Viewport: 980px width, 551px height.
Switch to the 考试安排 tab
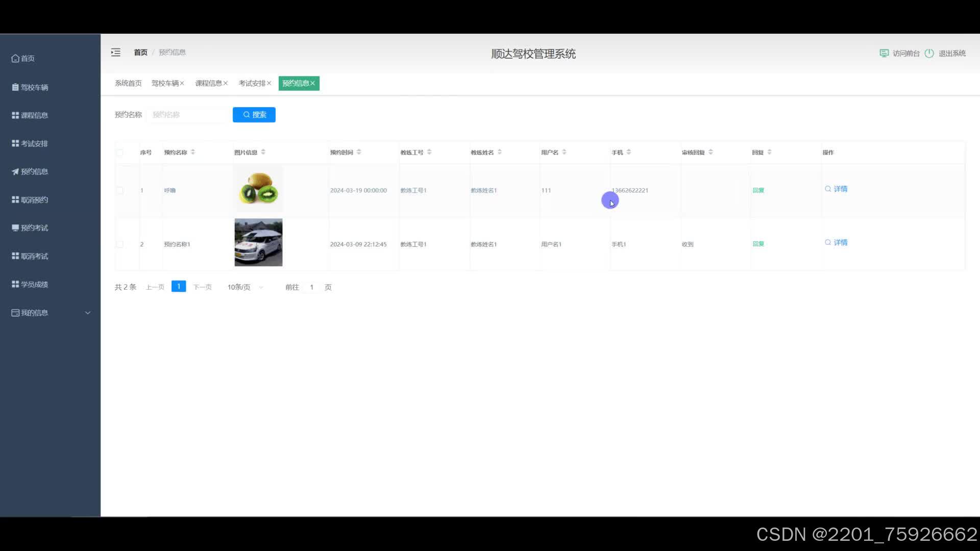pos(252,83)
